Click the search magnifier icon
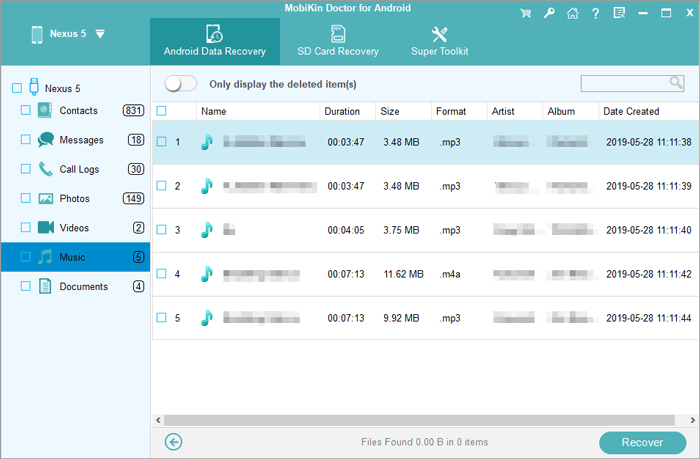700x459 pixels. click(x=676, y=83)
